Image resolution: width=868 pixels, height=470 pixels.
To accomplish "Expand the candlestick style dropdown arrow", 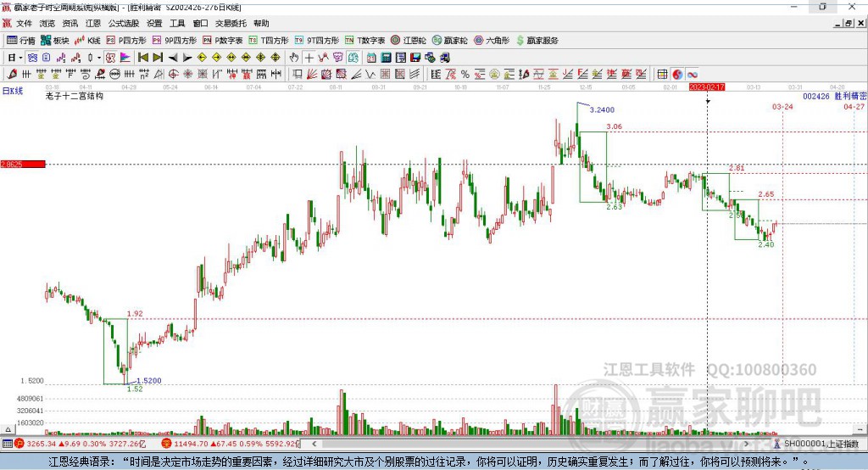I will pos(99,58).
